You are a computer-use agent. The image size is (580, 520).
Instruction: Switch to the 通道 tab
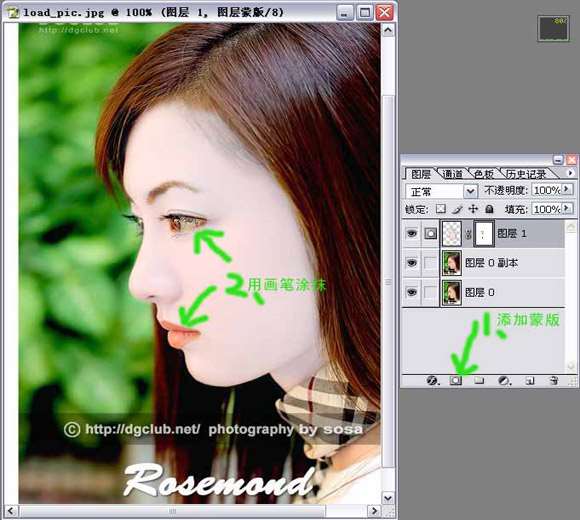click(452, 174)
